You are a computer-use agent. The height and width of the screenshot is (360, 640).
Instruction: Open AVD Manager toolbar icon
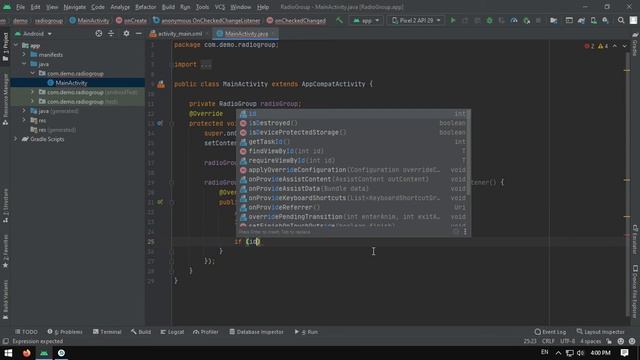click(593, 20)
